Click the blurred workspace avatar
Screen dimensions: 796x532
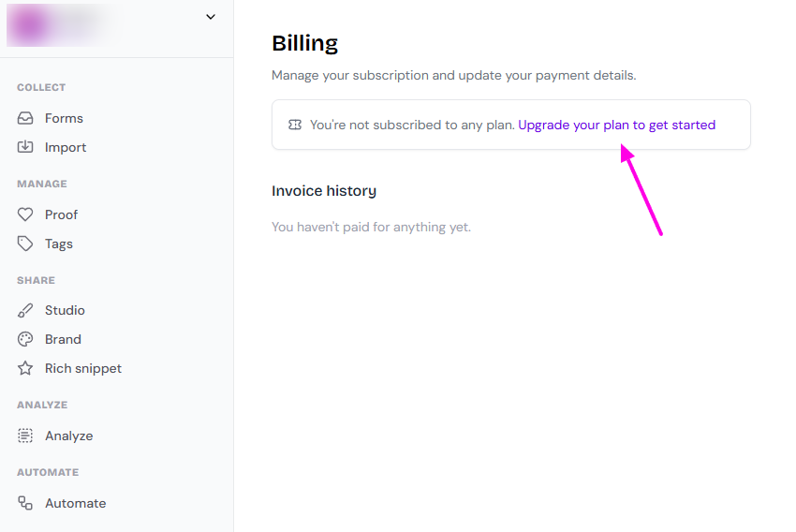(x=30, y=25)
